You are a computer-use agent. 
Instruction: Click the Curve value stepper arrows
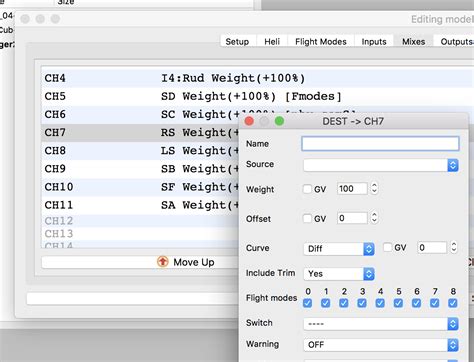pos(453,247)
